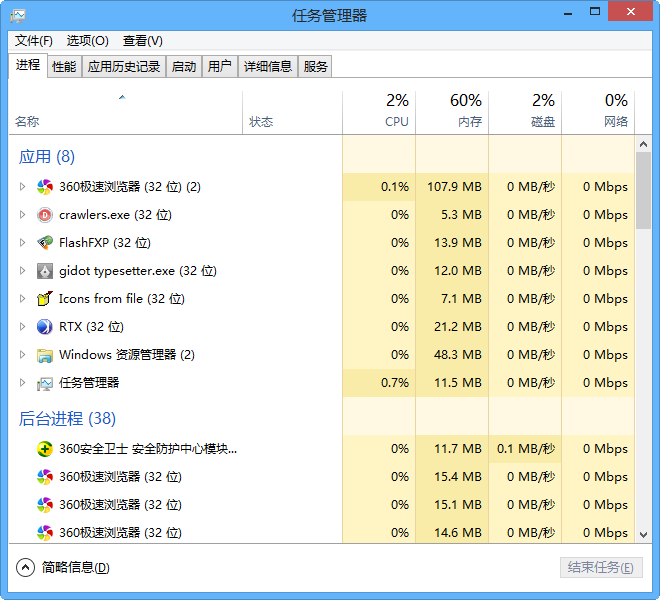
Task: Select the 应用 (8) group heading
Action: (47, 157)
